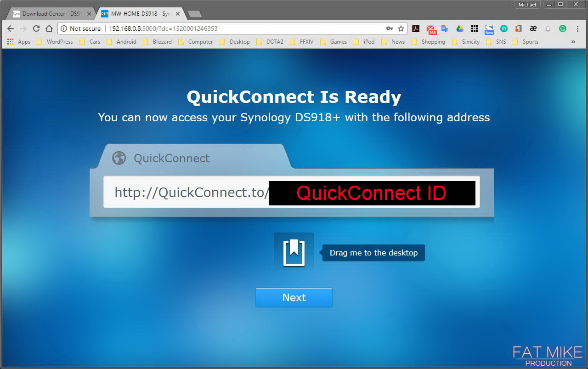Click the Drag me to the desktop tooltip
588x369 pixels.
373,253
